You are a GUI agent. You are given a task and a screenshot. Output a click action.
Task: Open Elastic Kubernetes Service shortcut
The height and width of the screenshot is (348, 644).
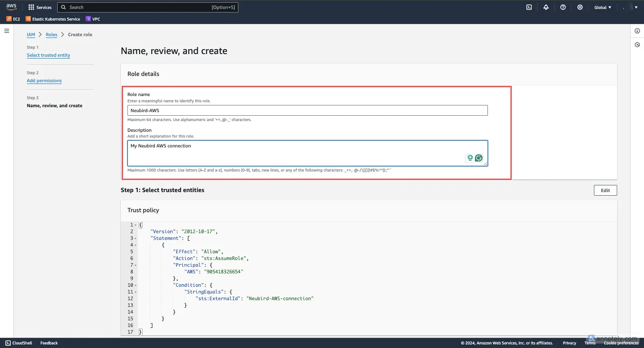click(x=53, y=19)
